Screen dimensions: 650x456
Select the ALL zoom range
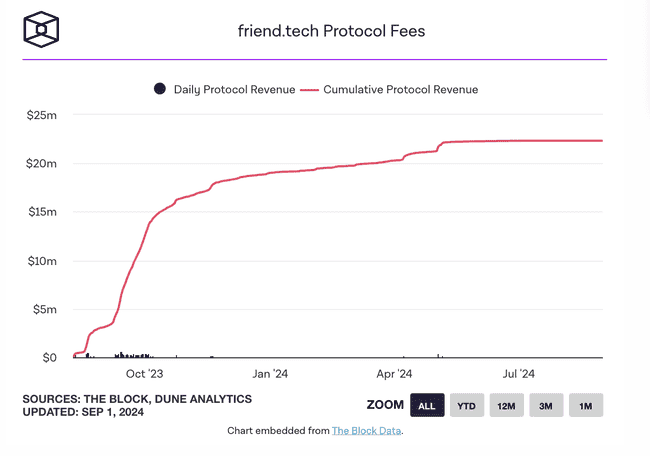pos(426,405)
